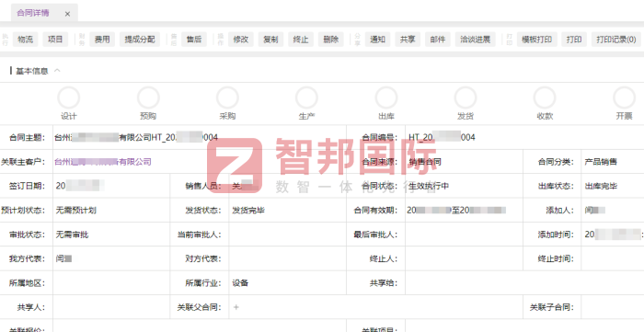Viewport: 644px width, 332px height.
Task: Click the 费用 button
Action: coord(102,40)
